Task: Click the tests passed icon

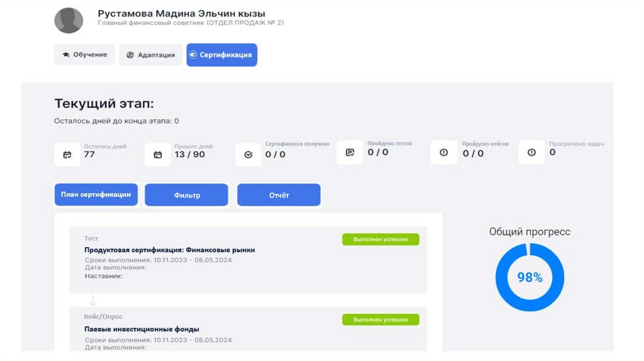Action: 350,152
